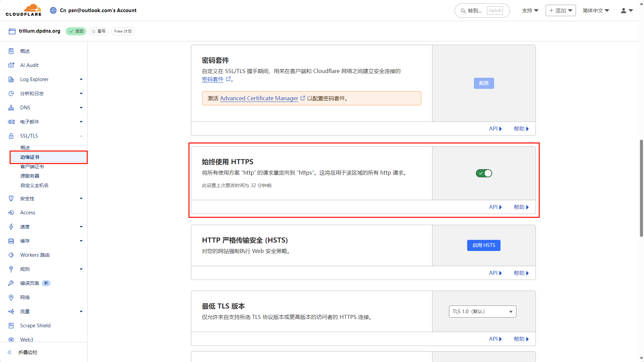
Task: Click the AI Audit sidebar icon
Action: click(11, 65)
